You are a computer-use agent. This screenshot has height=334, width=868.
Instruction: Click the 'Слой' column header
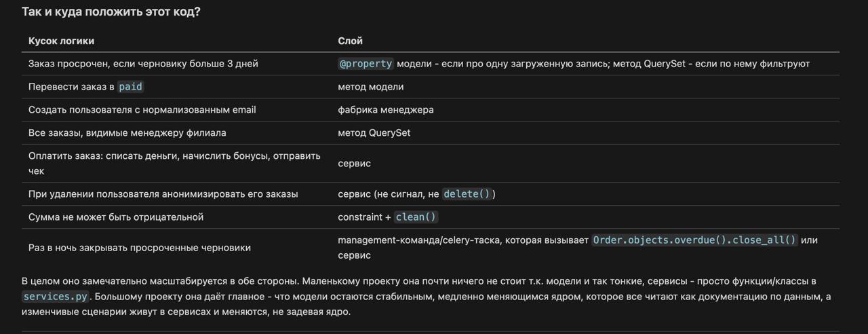coord(350,41)
